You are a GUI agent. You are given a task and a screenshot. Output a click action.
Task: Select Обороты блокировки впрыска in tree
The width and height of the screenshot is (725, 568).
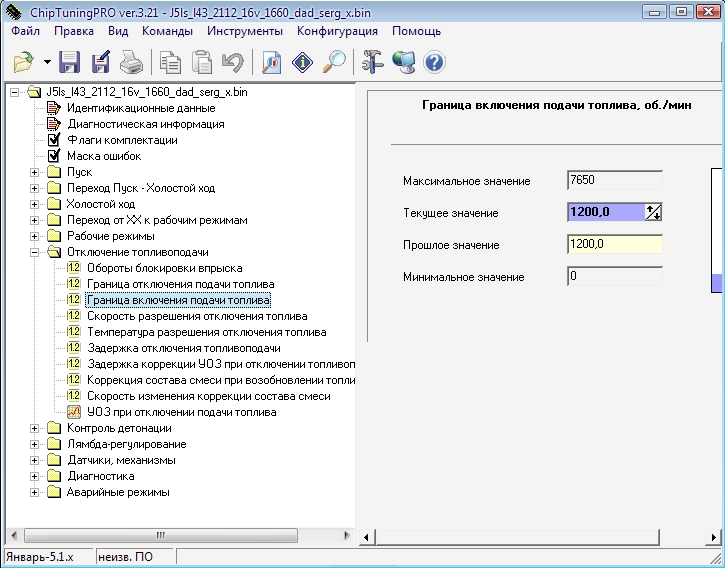point(164,268)
